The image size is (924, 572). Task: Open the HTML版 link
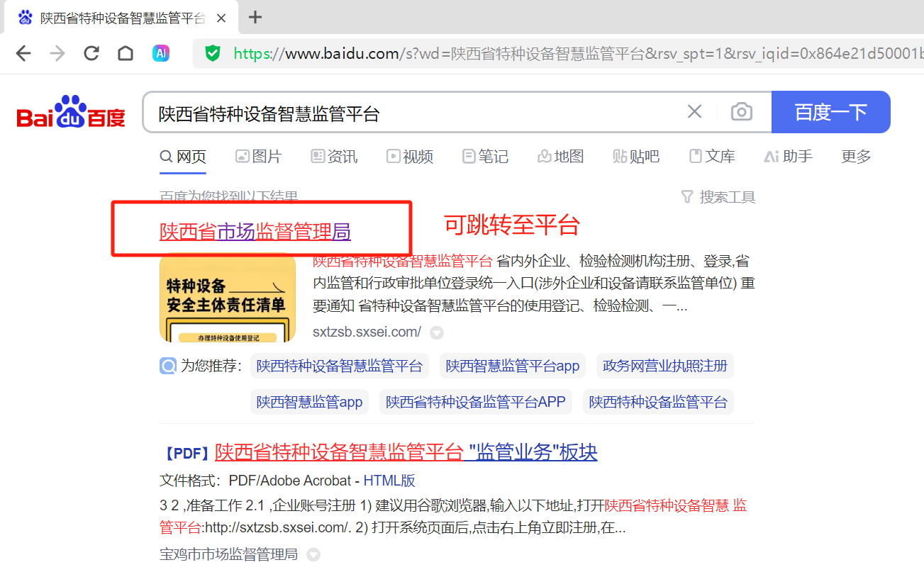[x=389, y=481]
